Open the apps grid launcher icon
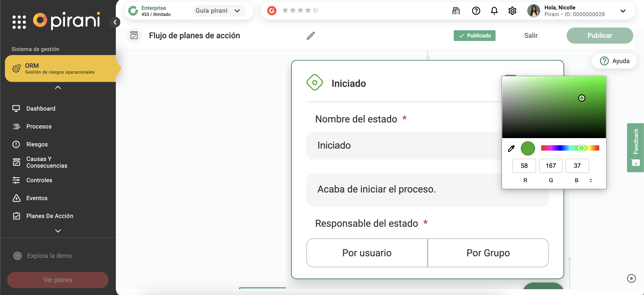 (x=19, y=22)
